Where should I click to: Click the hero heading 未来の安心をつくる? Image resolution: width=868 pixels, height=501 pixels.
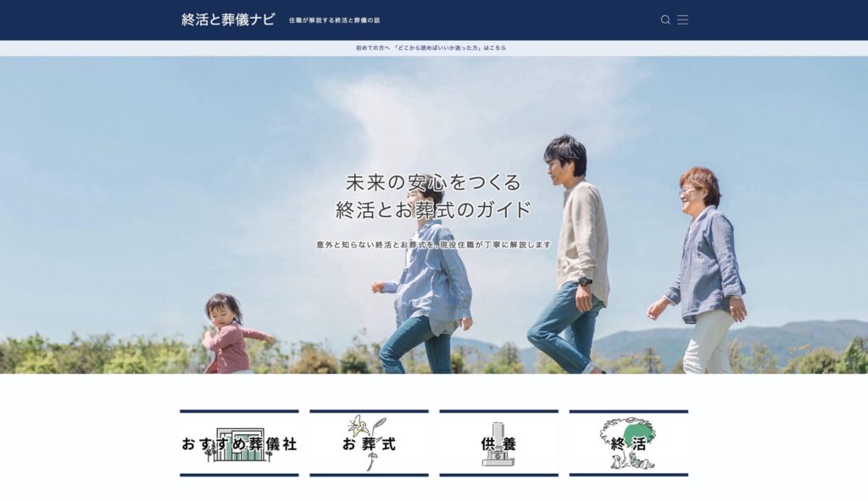point(433,182)
